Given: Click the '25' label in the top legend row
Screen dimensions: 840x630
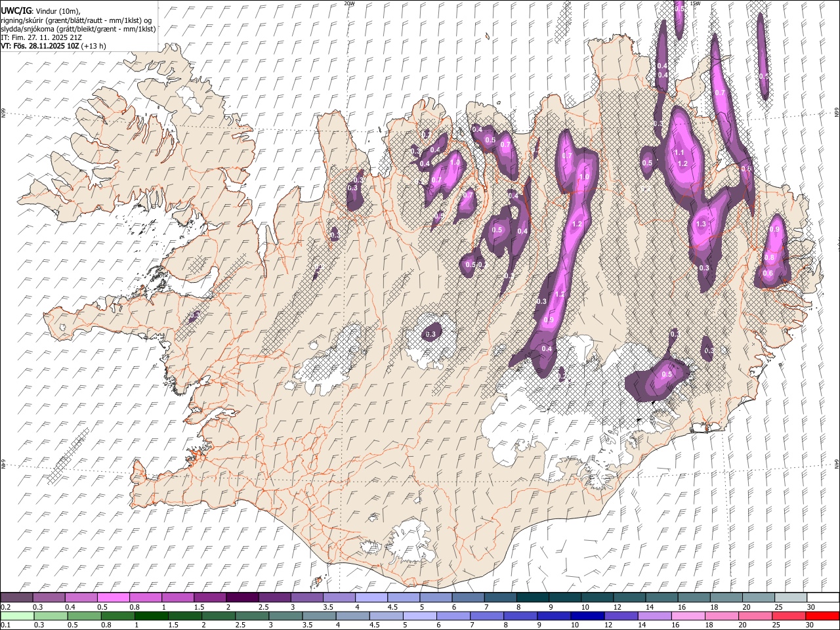Looking at the screenshot, I should point(778,607).
